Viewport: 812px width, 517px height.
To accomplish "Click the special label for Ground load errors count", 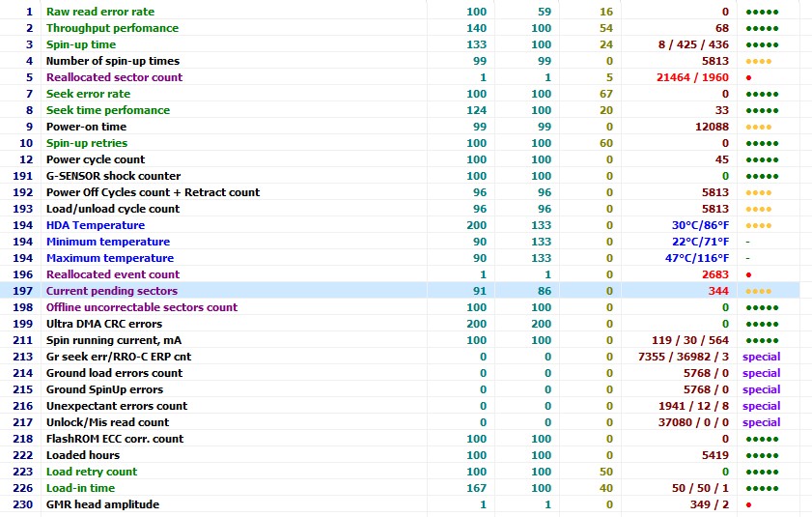I will point(761,373).
